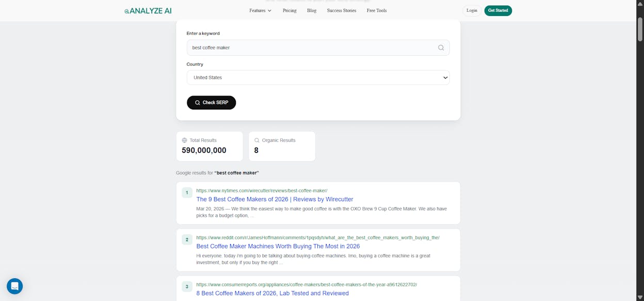Click the consumerreports.org result URL
The height and width of the screenshot is (301, 644).
307,284
